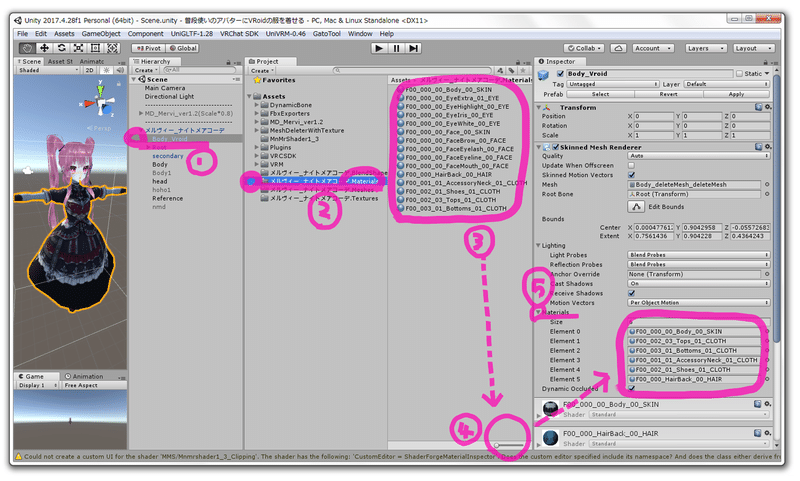The image size is (800, 481).
Task: Open the Layers dropdown
Action: click(705, 48)
